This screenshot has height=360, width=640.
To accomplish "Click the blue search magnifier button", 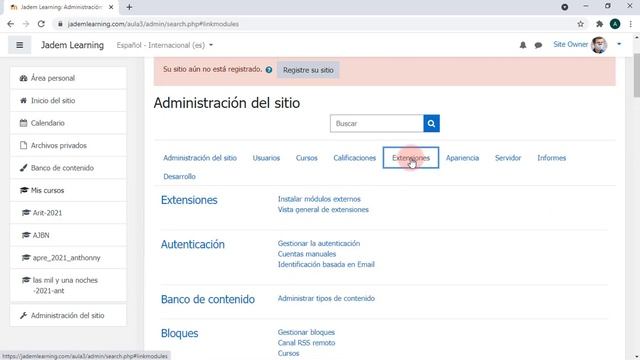I will [x=431, y=123].
